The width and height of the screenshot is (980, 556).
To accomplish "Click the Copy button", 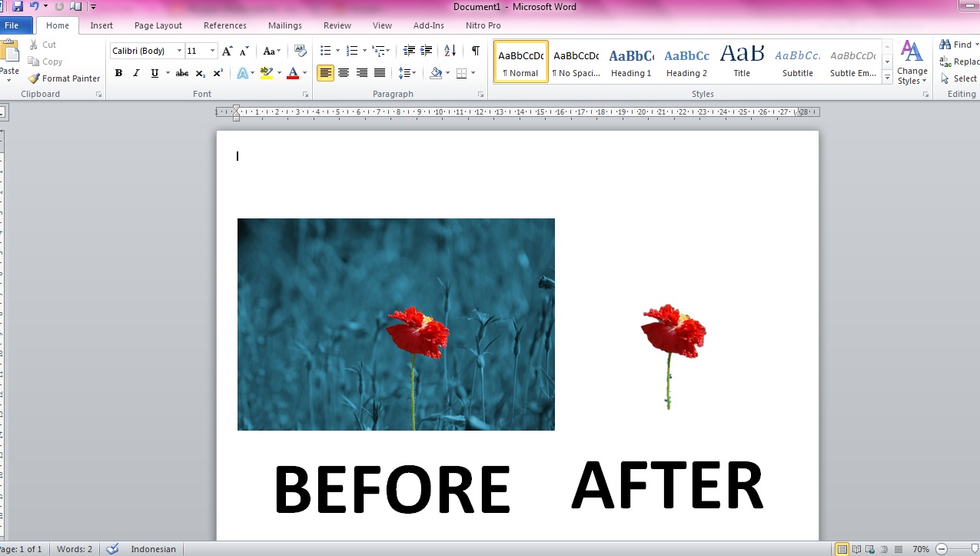I will pos(45,62).
